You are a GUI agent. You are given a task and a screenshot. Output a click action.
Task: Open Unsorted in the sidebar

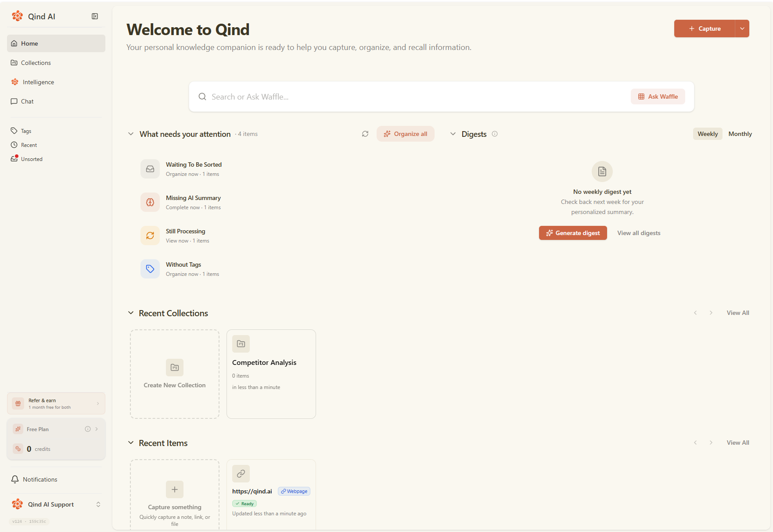click(x=56, y=159)
